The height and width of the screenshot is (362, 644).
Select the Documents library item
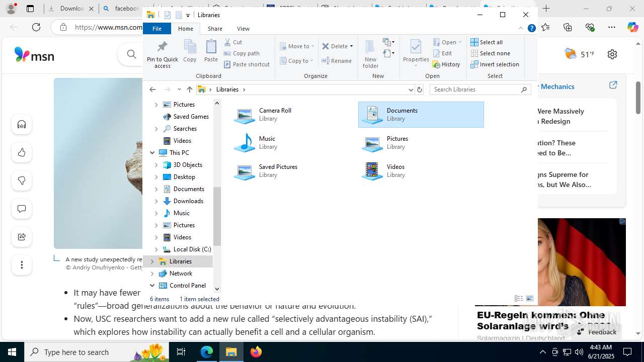pyautogui.click(x=421, y=115)
